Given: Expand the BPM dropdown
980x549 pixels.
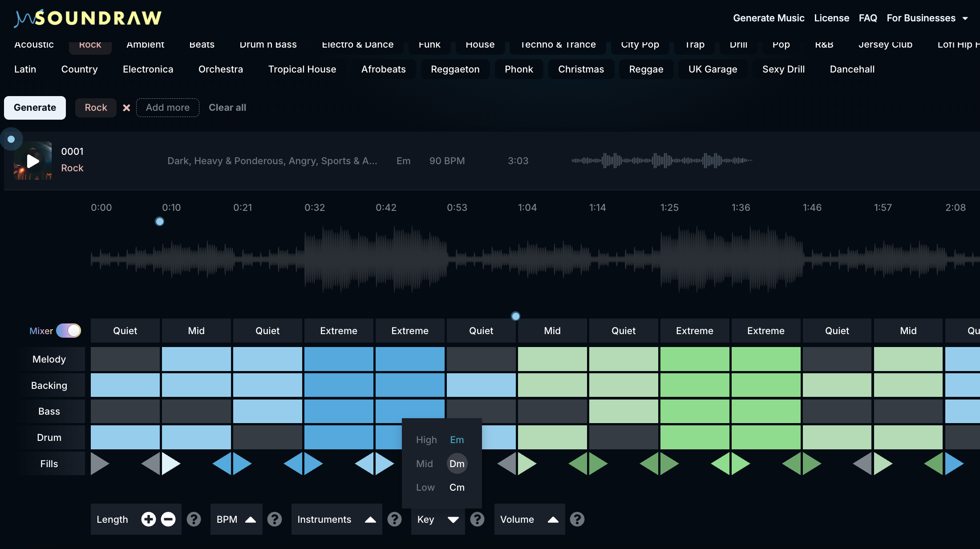Looking at the screenshot, I should coord(251,519).
